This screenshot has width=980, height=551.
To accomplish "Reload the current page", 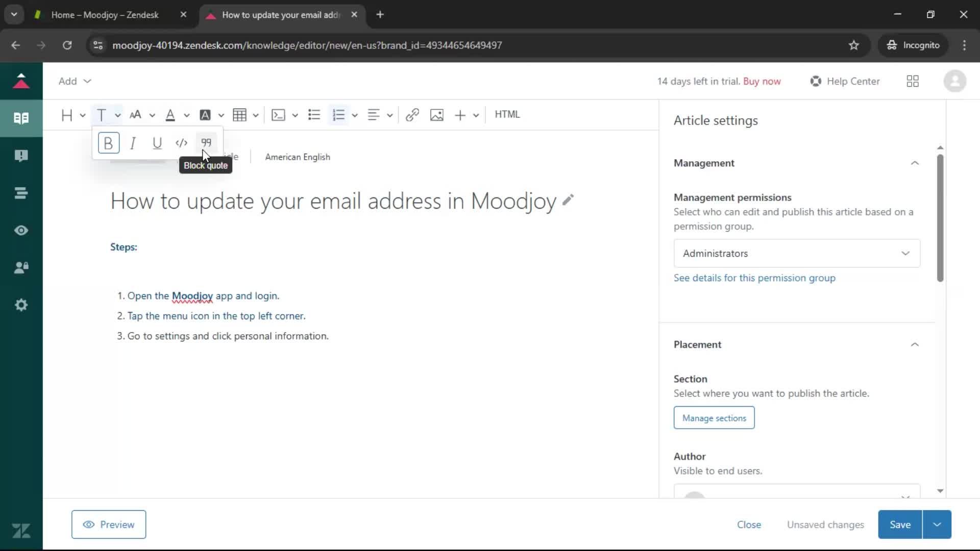I will point(67,45).
